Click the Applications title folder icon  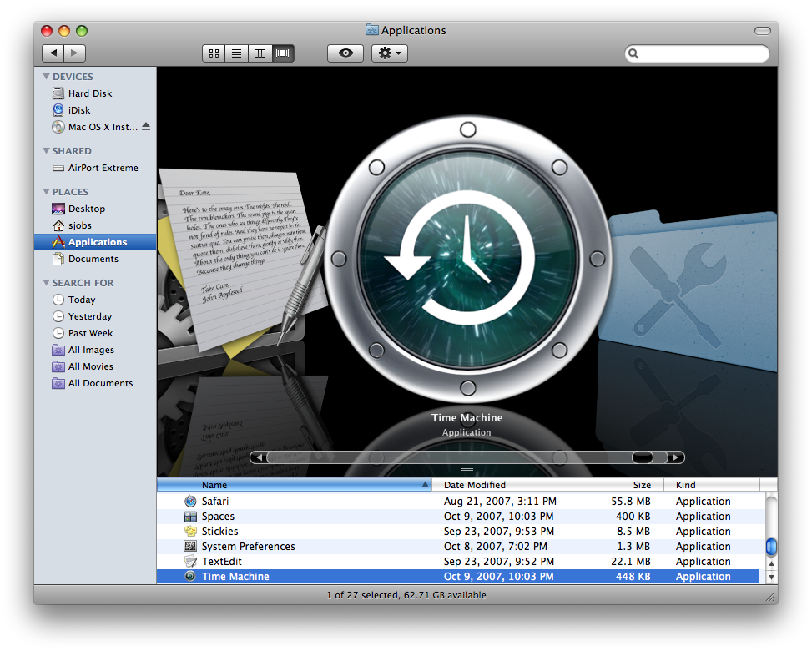[x=372, y=30]
